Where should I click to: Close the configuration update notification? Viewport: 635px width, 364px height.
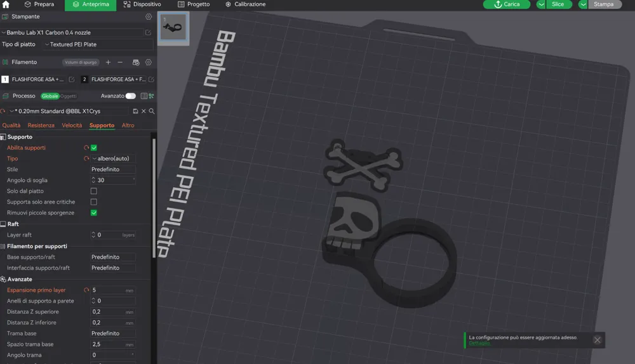point(598,340)
